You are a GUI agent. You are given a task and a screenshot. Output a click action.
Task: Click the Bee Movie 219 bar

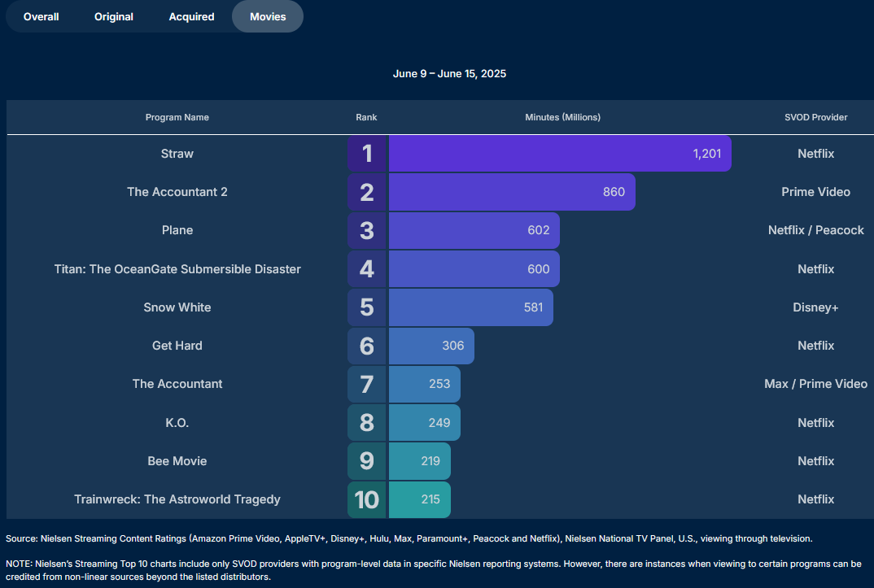coord(419,461)
